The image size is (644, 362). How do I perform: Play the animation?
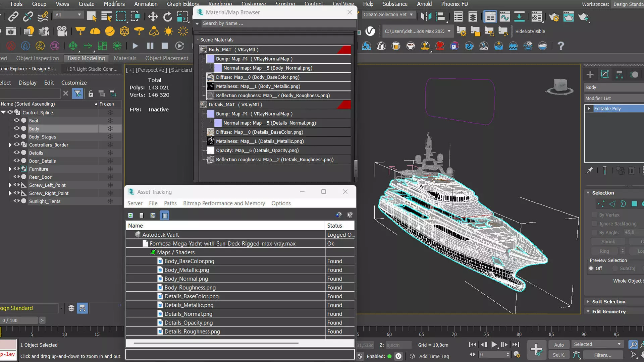[x=494, y=345]
